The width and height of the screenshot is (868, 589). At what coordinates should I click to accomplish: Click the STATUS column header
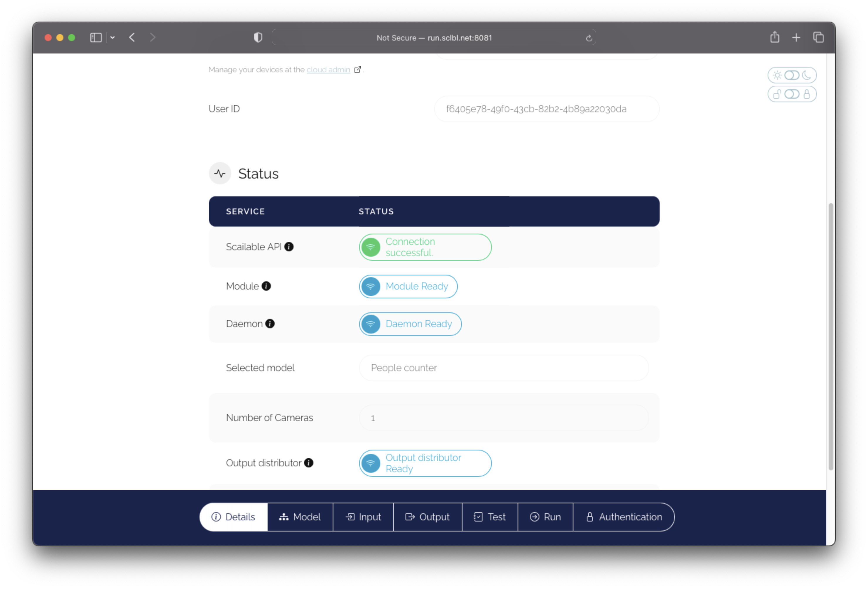(376, 211)
